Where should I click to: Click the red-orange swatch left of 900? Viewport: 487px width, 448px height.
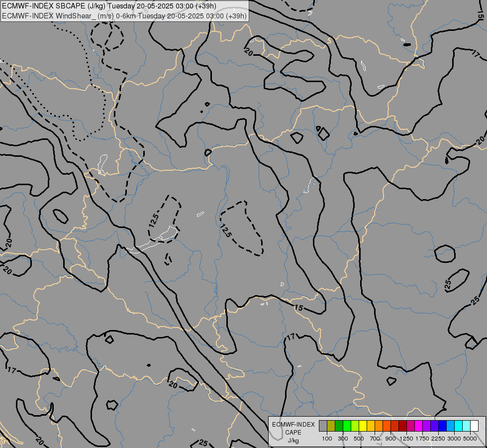tap(387, 426)
